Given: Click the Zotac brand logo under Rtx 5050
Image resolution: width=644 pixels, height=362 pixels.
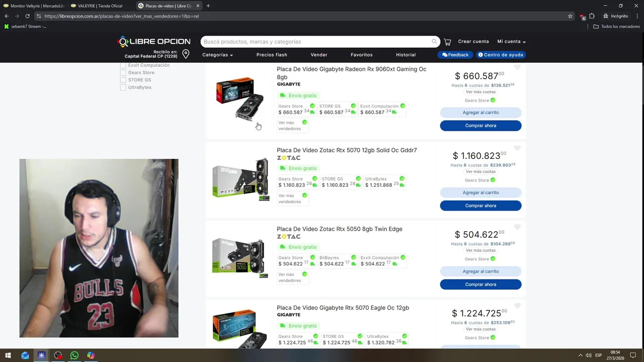Looking at the screenshot, I should tap(289, 237).
